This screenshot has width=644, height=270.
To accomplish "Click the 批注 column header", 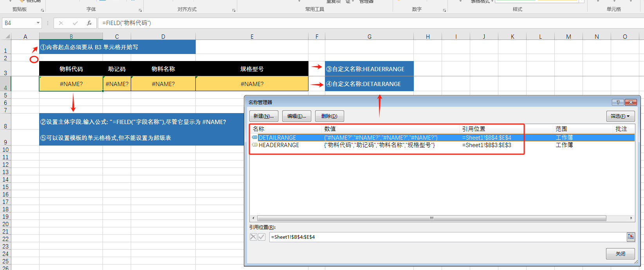I will [x=624, y=129].
